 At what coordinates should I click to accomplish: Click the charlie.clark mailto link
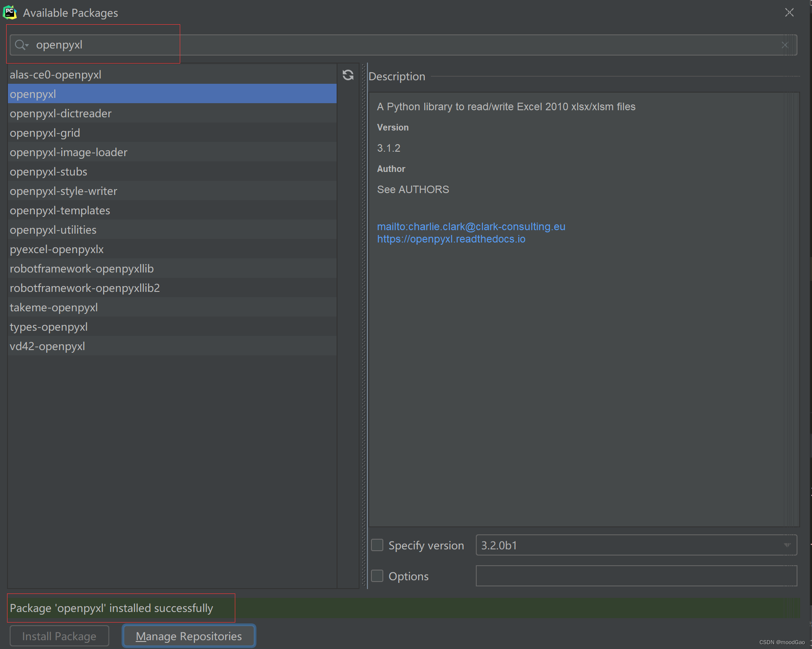pyautogui.click(x=471, y=226)
